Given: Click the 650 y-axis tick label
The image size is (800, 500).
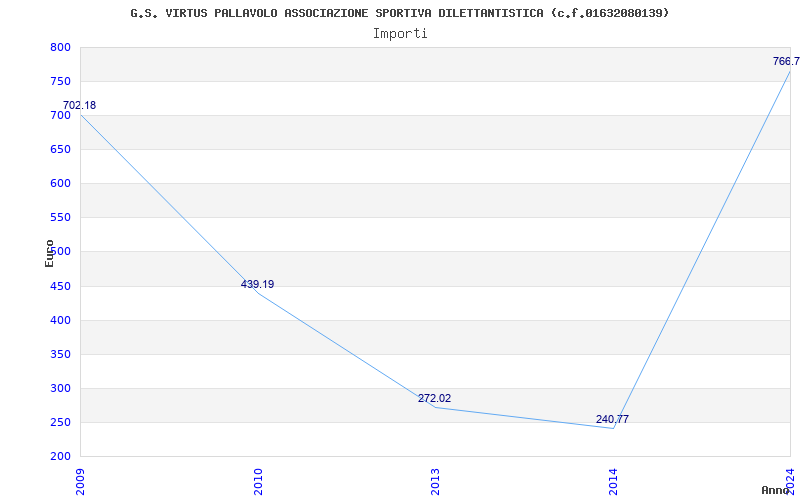Looking at the screenshot, I should (60, 149).
